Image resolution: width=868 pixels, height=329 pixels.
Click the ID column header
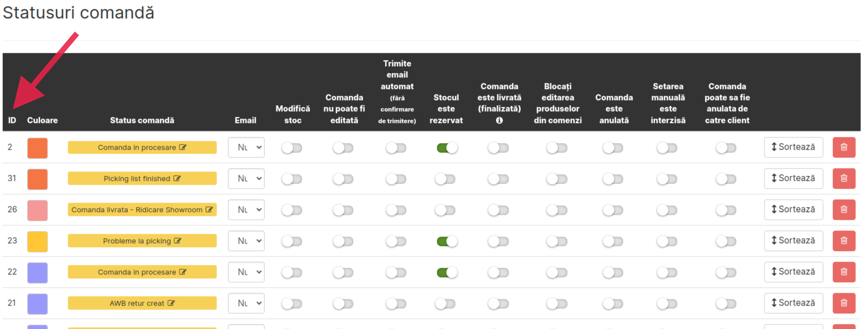pos(12,120)
